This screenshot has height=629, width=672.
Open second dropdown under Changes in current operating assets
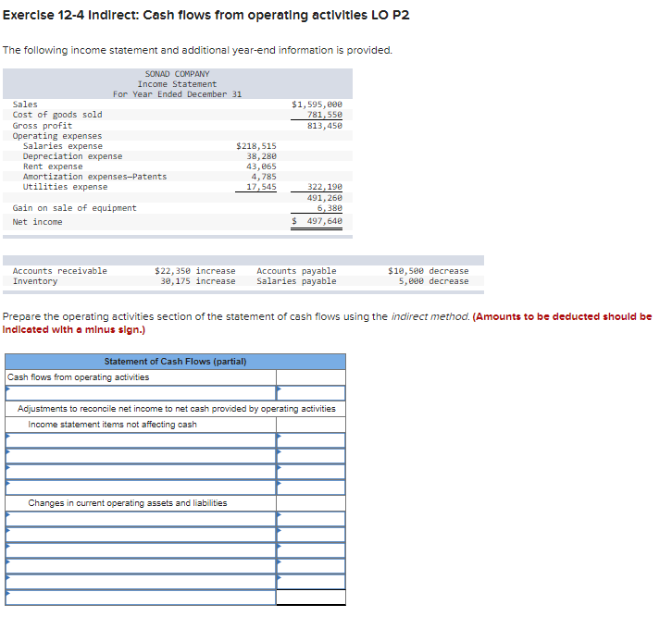click(x=141, y=535)
